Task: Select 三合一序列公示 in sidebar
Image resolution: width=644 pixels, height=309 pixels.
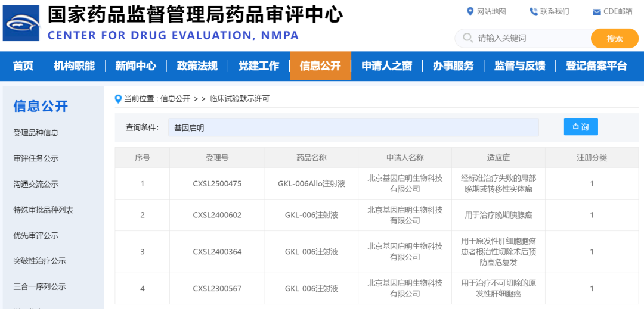Action: point(40,286)
